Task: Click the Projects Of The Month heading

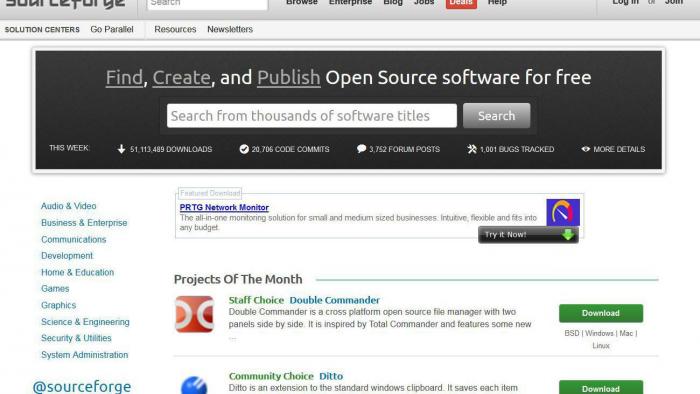Action: (x=238, y=279)
